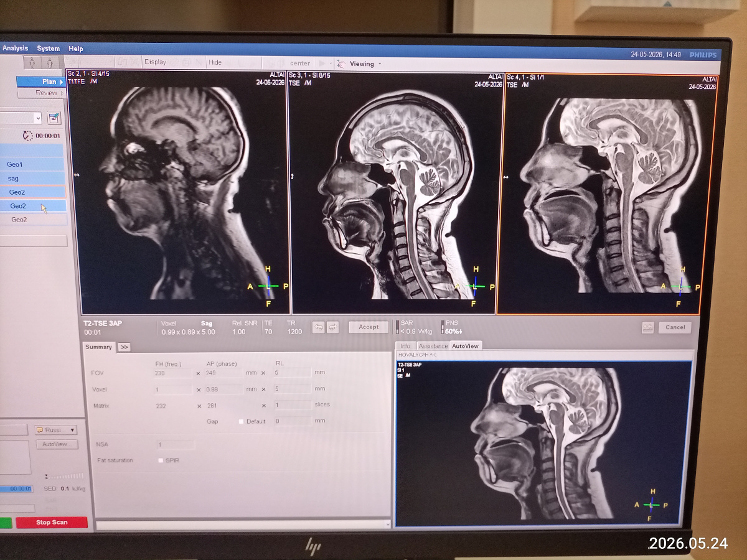Select the last unhighlighted Geo2 scan
The height and width of the screenshot is (560, 747).
33,220
